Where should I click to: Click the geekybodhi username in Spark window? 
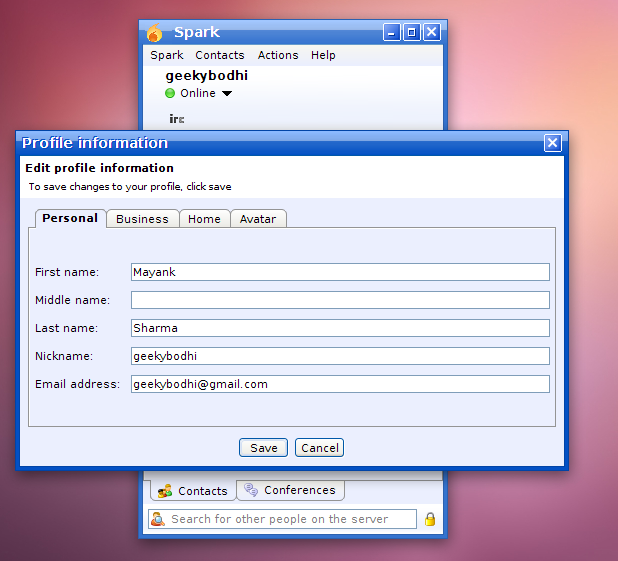coord(207,76)
